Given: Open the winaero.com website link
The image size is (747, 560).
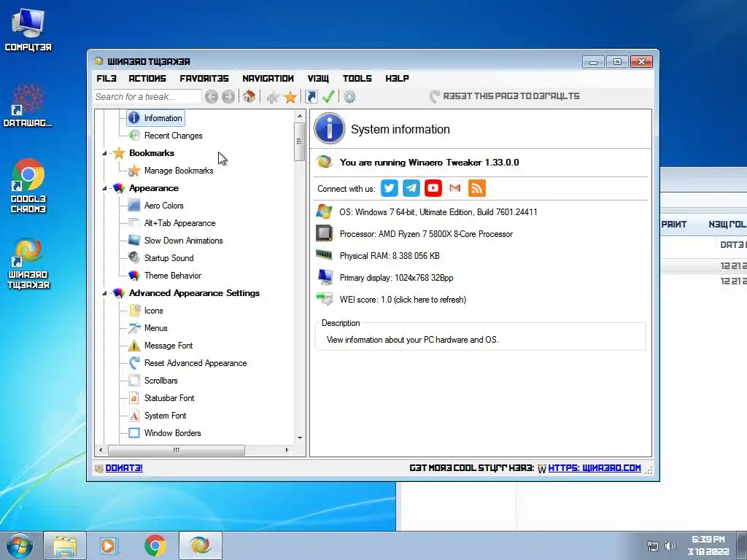Looking at the screenshot, I should pyautogui.click(x=595, y=468).
